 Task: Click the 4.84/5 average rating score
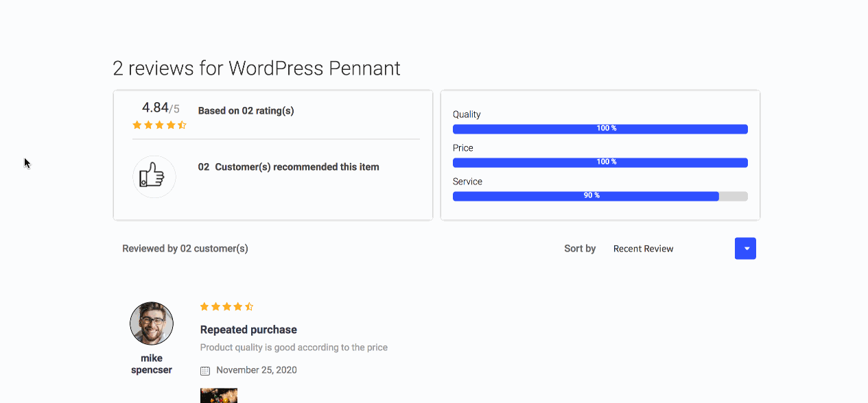tap(160, 108)
